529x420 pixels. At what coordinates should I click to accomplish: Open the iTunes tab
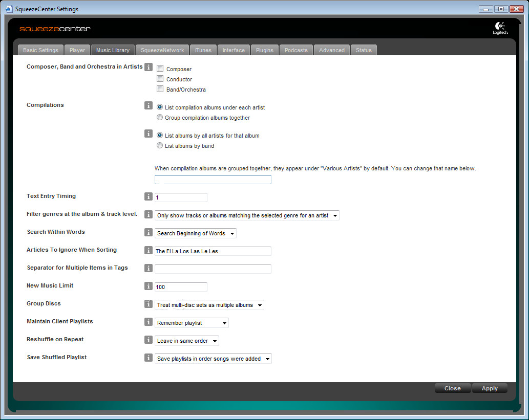(203, 50)
